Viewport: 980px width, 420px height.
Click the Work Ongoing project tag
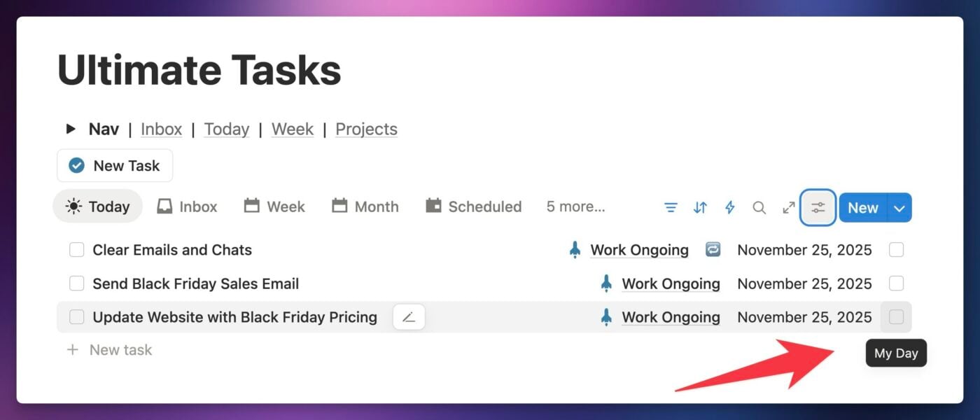pyautogui.click(x=639, y=249)
